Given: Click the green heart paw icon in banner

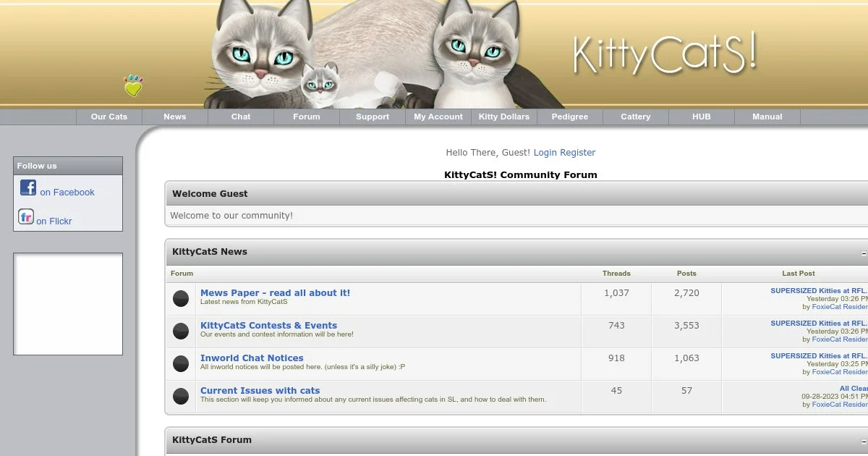Looking at the screenshot, I should (133, 86).
